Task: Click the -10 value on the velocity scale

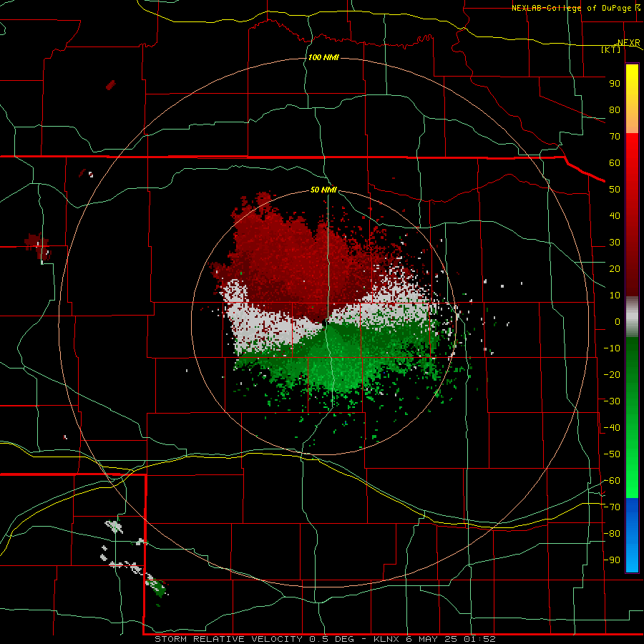Action: (x=612, y=348)
